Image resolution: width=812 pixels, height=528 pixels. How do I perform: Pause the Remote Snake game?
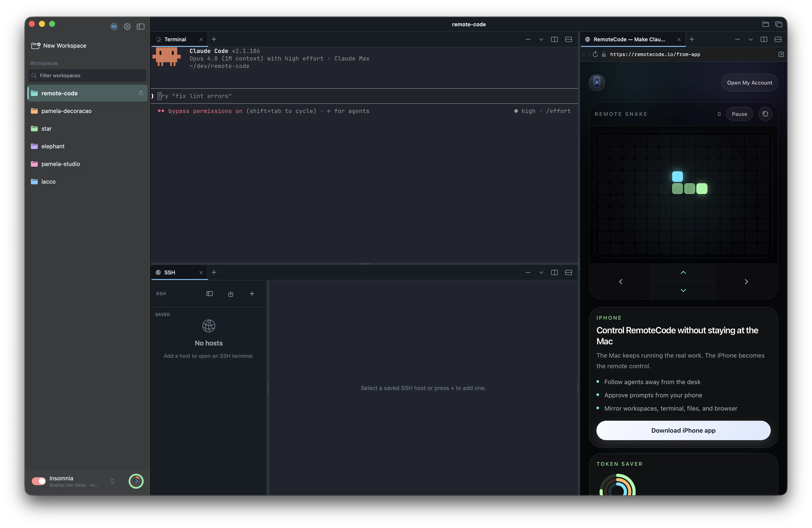tap(739, 114)
